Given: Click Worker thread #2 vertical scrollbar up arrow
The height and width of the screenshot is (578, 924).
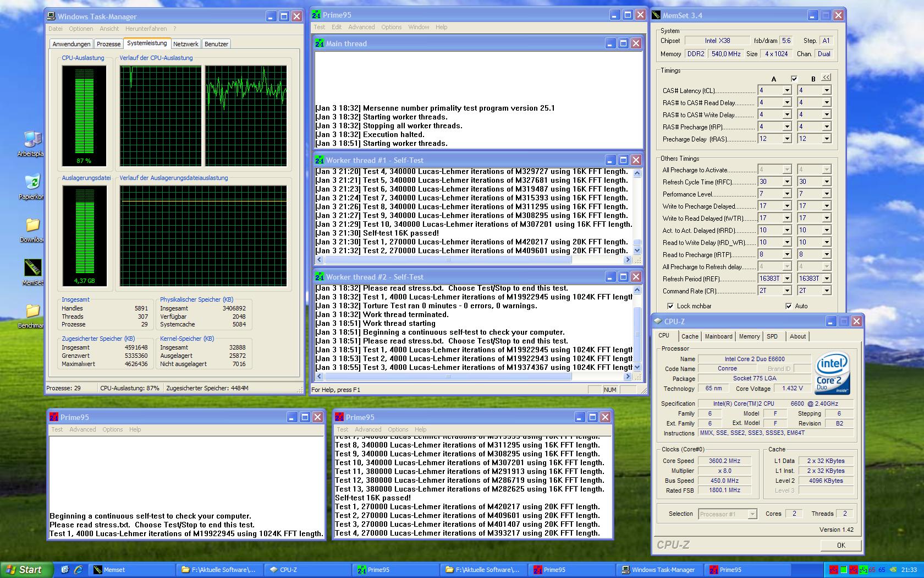Looking at the screenshot, I should (x=637, y=290).
